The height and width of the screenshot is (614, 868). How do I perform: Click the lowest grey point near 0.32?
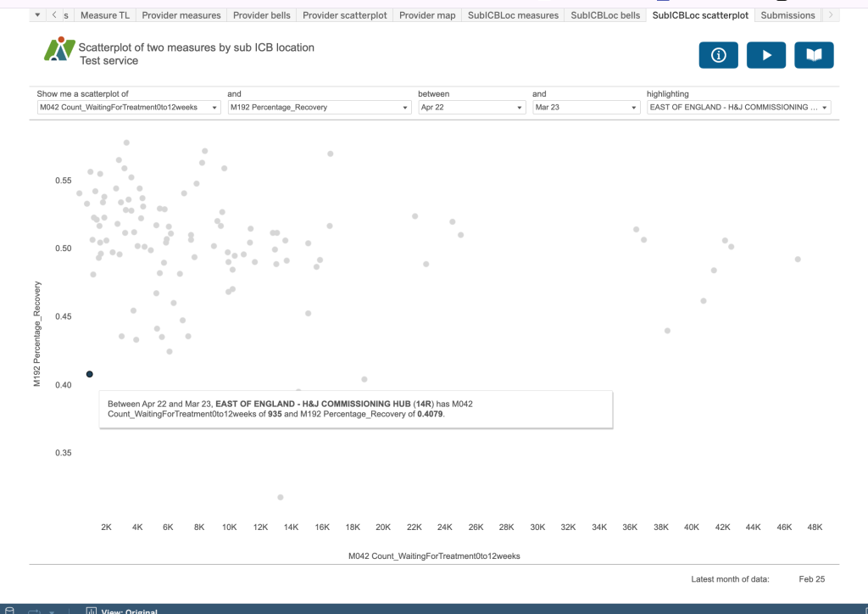pos(281,497)
